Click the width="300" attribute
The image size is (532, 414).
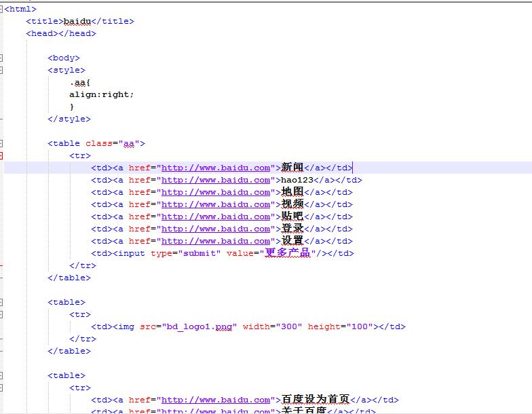(273, 327)
